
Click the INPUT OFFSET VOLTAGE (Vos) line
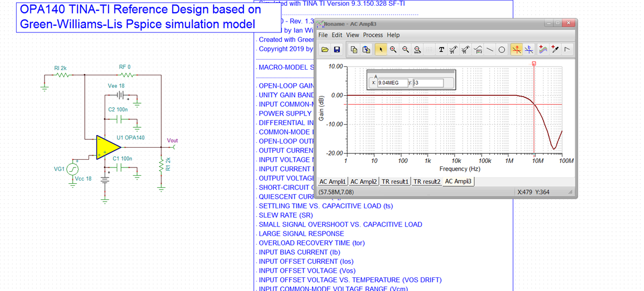click(307, 271)
